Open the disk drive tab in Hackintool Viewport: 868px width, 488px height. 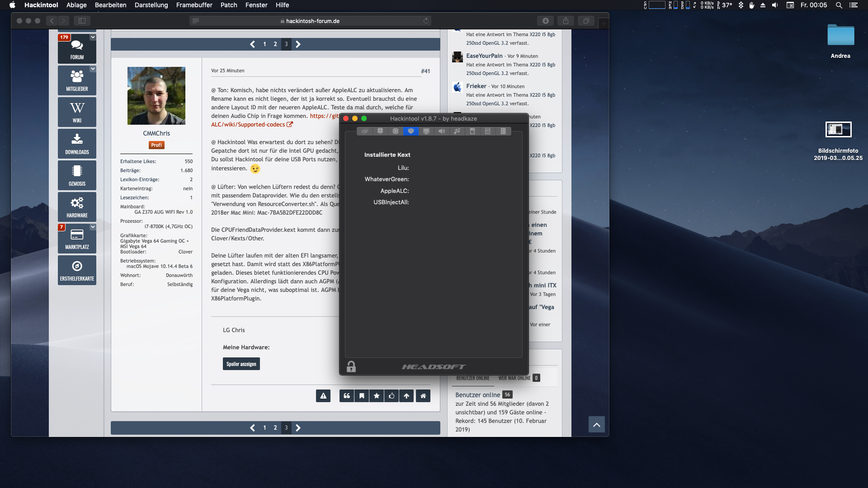click(472, 131)
